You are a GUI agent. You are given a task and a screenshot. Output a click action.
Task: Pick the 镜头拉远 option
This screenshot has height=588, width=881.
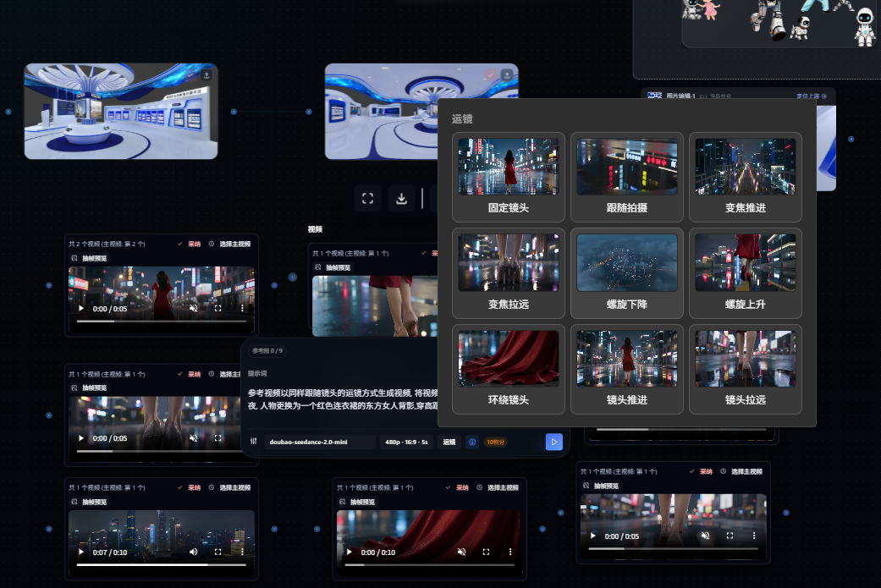[746, 369]
